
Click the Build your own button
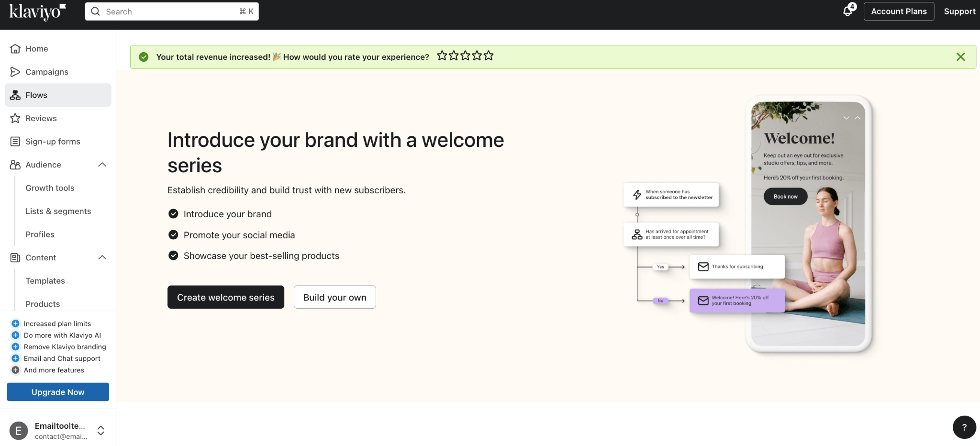coord(335,297)
